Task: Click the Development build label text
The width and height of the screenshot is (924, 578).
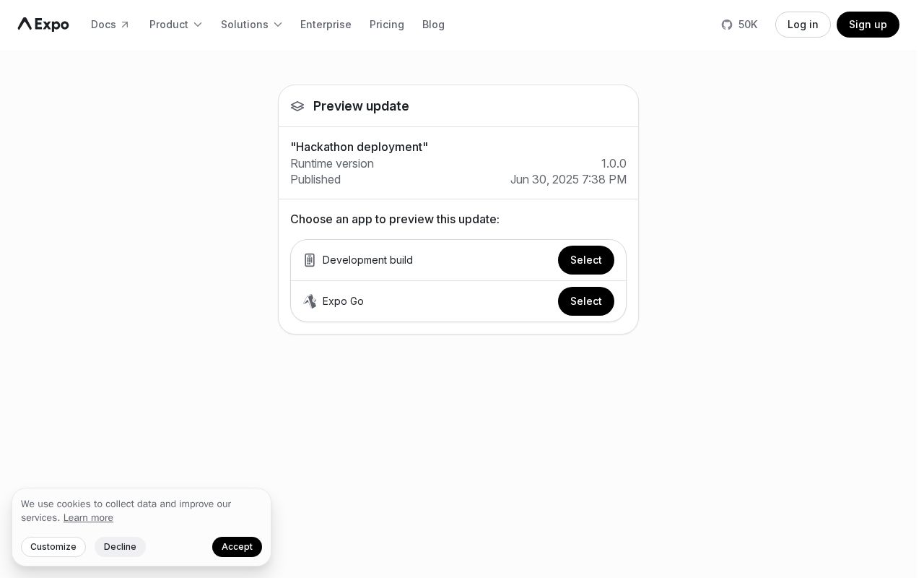Action: point(367,260)
